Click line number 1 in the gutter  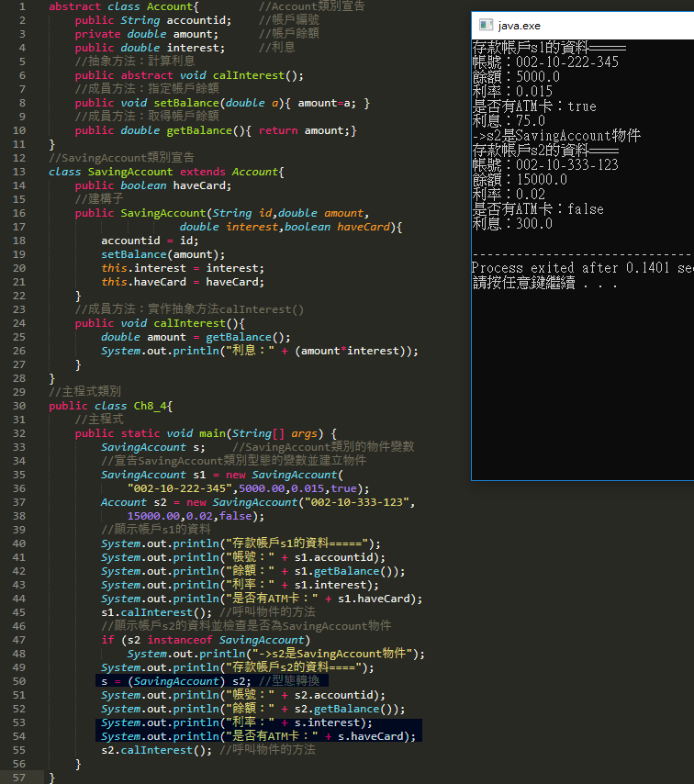tap(22, 6)
